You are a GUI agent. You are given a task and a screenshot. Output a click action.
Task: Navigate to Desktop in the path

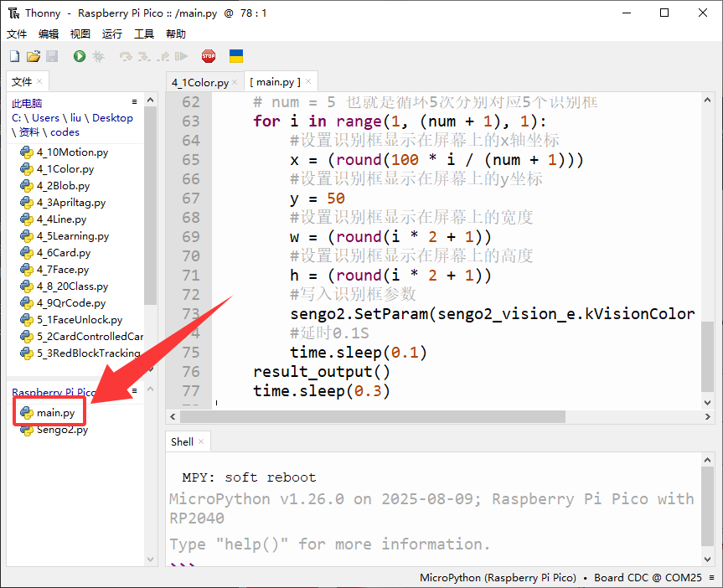112,118
